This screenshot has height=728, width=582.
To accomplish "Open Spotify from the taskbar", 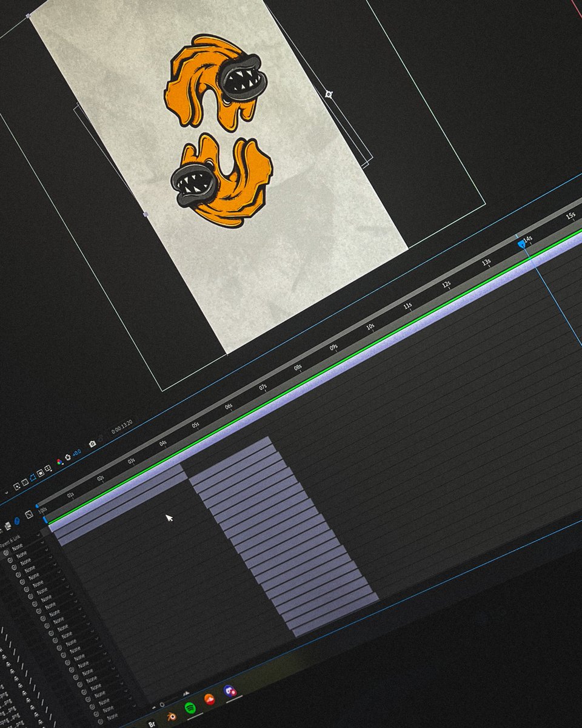I will coord(190,707).
